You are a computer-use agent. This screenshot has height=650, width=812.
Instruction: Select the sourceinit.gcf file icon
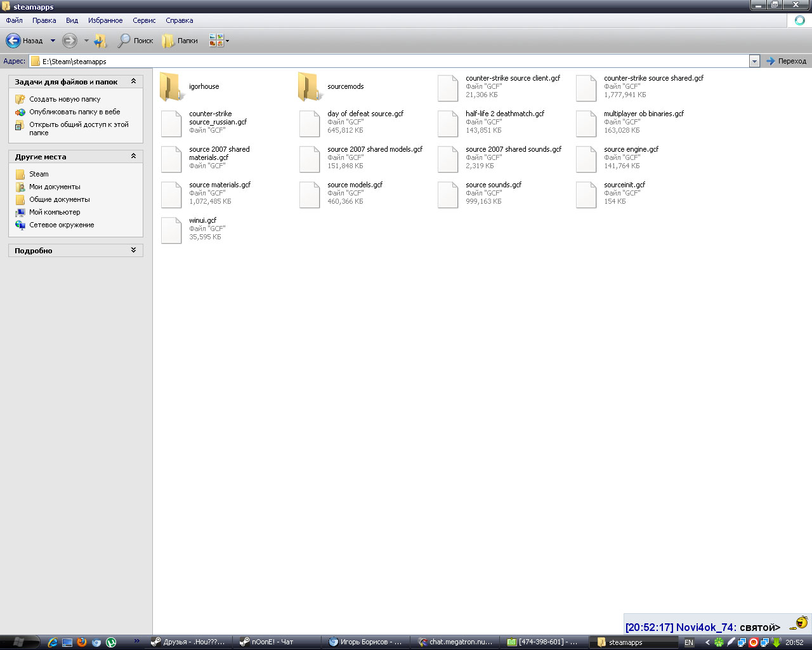586,194
